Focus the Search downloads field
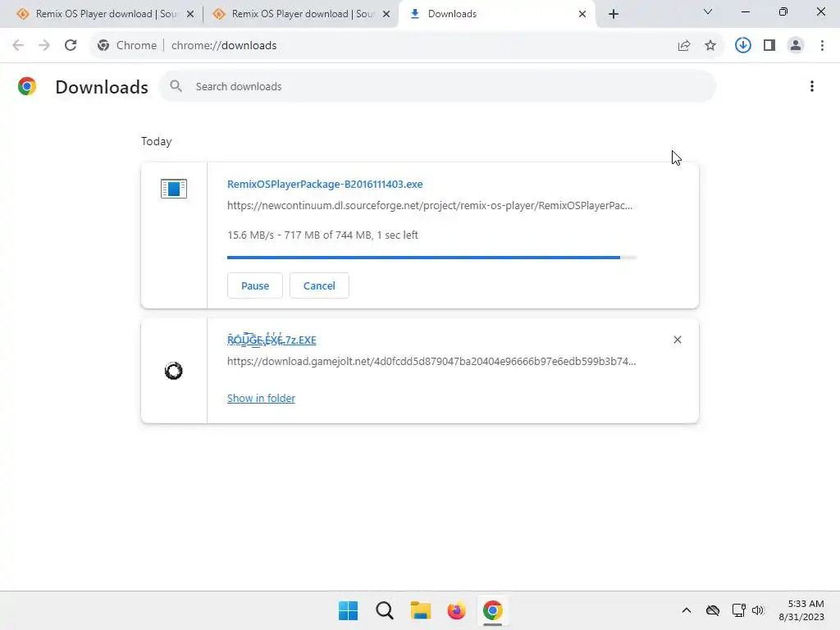Viewport: 840px width, 630px height. tap(437, 86)
